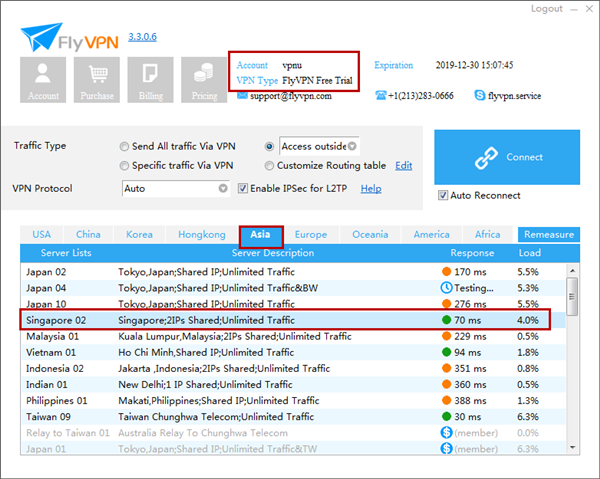This screenshot has width=600, height=479.
Task: Select the Access outside radio button
Action: tap(269, 147)
